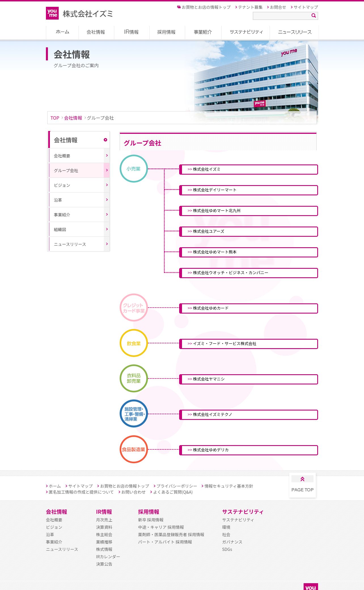Open グループ会社 in the sidebar

[79, 170]
